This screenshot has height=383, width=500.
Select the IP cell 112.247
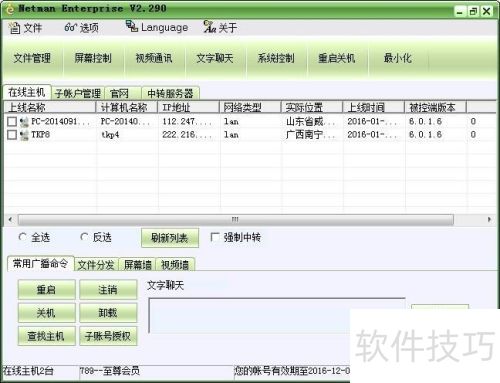pos(187,121)
